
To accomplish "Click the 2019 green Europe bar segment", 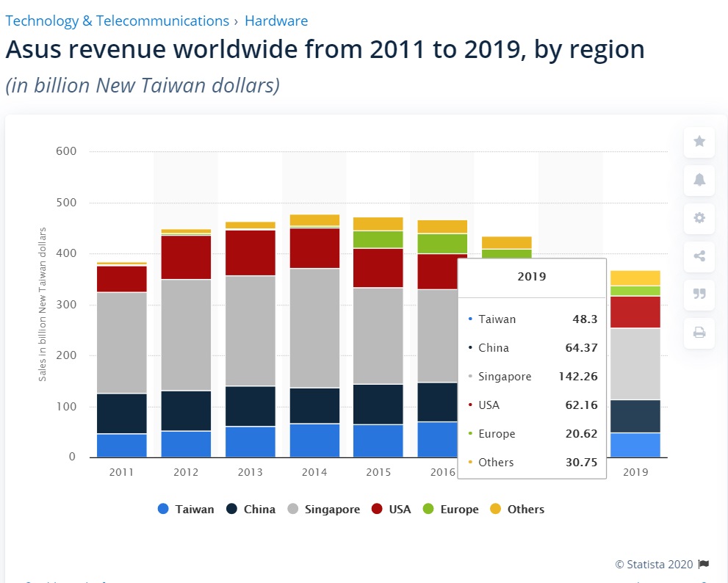I will tap(635, 291).
